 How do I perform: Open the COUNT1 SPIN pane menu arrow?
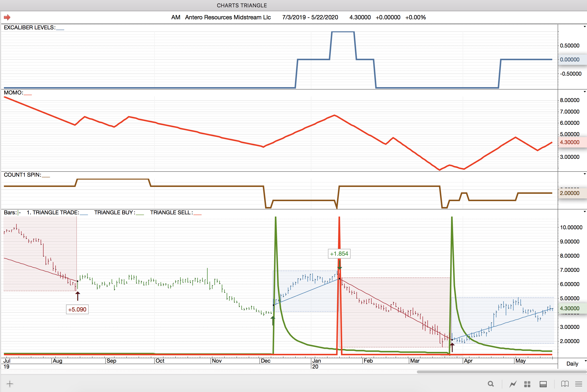click(585, 174)
